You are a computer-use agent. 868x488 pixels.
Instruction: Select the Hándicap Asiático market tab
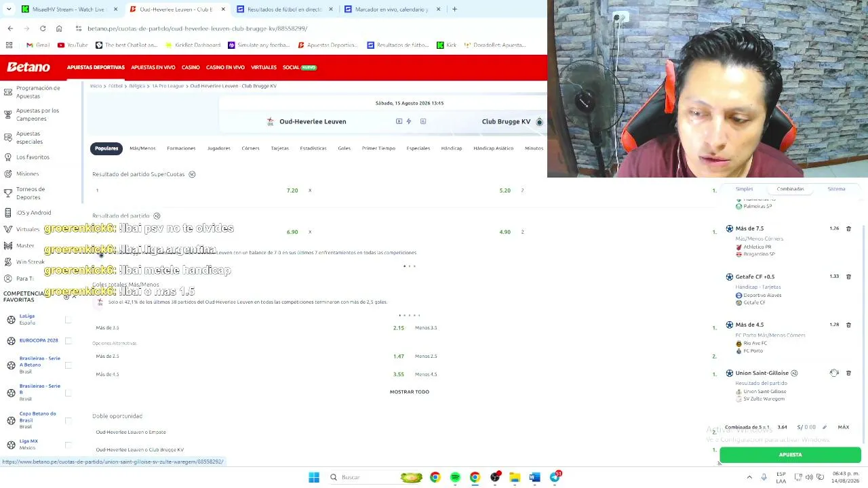[x=493, y=148]
